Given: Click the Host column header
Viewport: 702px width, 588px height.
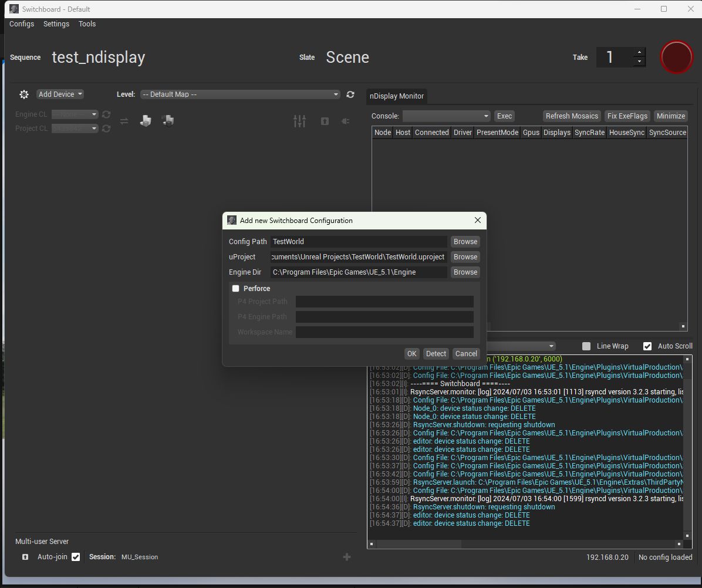Looking at the screenshot, I should [x=403, y=133].
